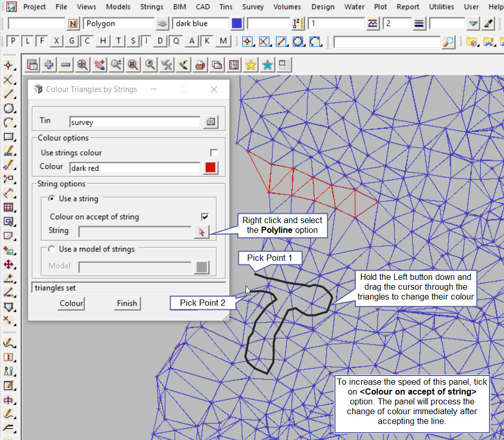Image resolution: width=504 pixels, height=440 pixels.
Task: Select the circle drawing tool in sidebar
Action: click(9, 108)
